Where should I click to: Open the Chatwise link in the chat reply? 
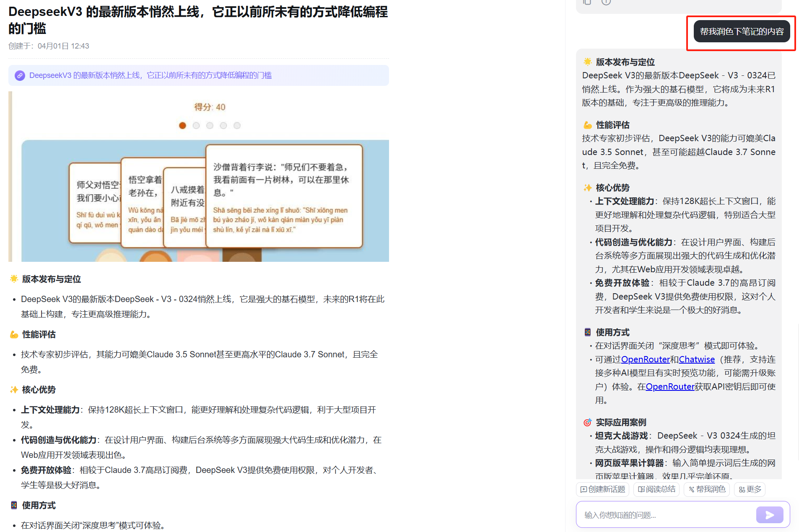(697, 359)
